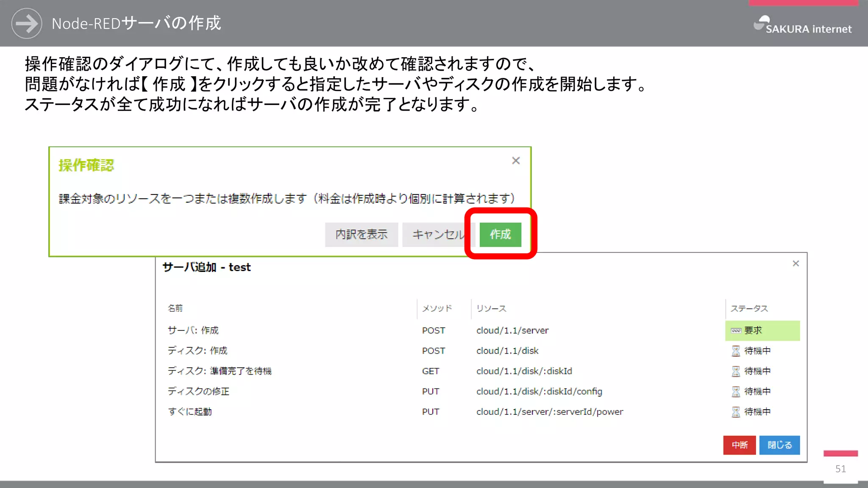This screenshot has height=488, width=868.
Task: Close the サーバ追加 - test window
Action: [796, 263]
